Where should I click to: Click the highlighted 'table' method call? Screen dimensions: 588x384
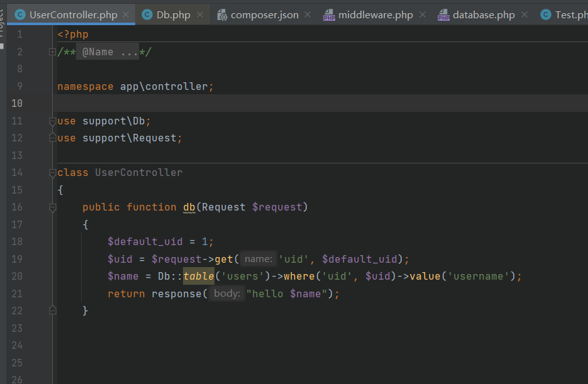tap(198, 277)
